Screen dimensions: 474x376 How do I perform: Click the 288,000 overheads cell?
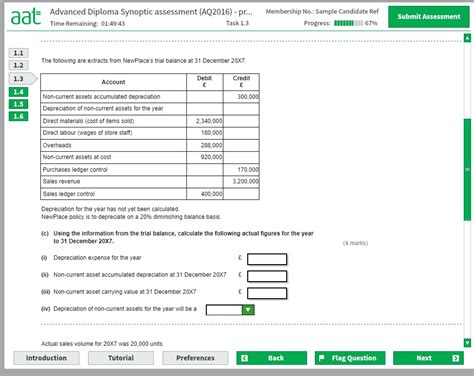205,145
